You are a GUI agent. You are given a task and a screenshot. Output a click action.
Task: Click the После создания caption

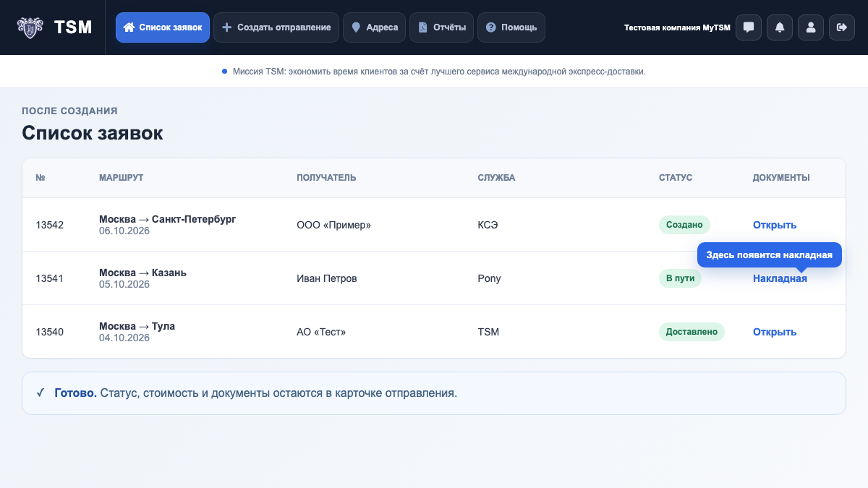click(x=69, y=111)
